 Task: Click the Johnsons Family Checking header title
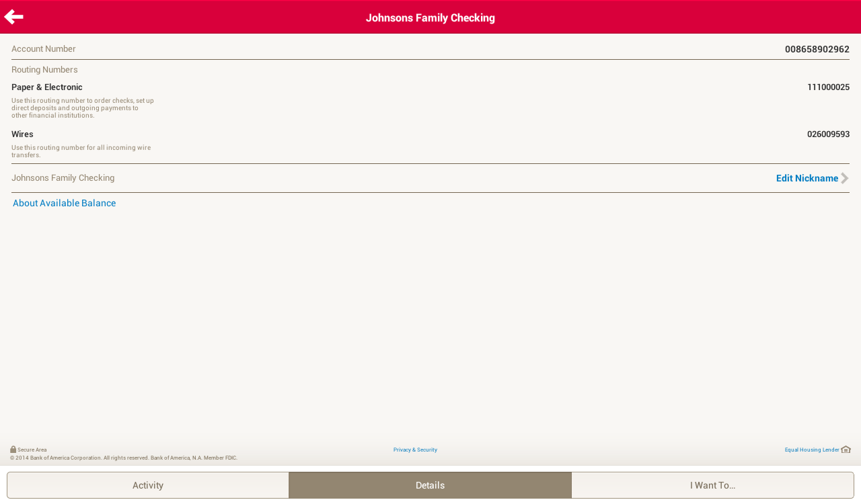point(430,18)
